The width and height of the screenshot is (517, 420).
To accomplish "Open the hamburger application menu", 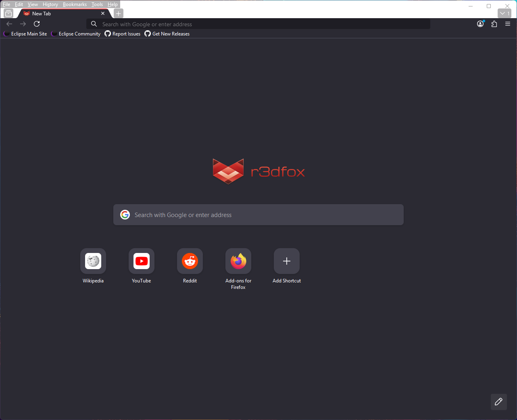I will click(508, 24).
